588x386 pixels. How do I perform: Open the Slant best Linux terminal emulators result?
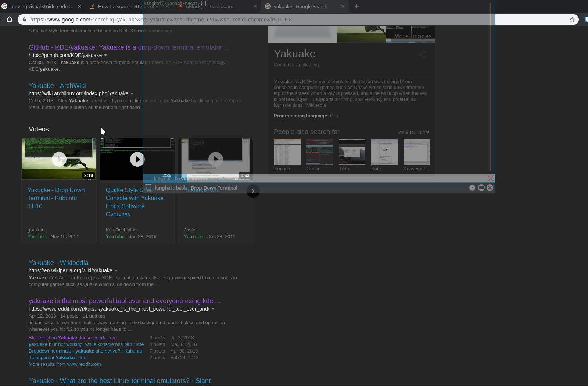(x=119, y=381)
